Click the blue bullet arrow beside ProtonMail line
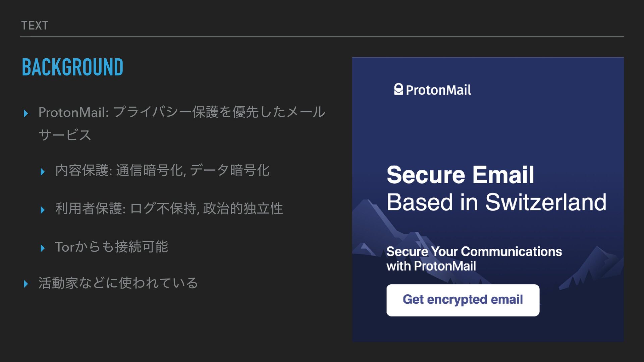Screen dimensions: 644x362 pos(26,114)
